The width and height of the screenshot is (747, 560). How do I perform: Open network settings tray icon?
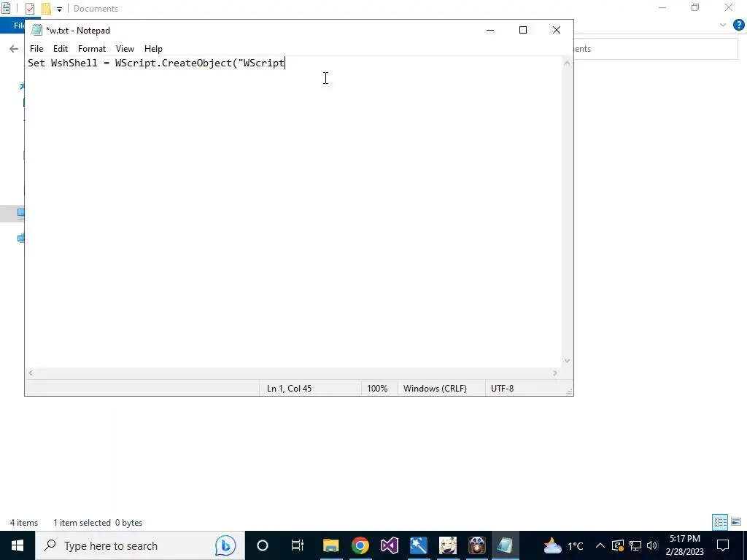[x=635, y=545]
